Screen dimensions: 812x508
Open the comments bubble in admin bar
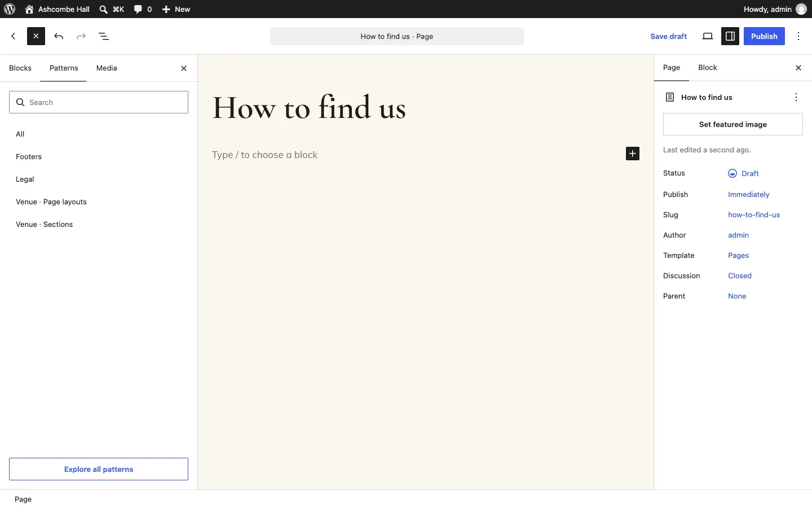pos(143,9)
